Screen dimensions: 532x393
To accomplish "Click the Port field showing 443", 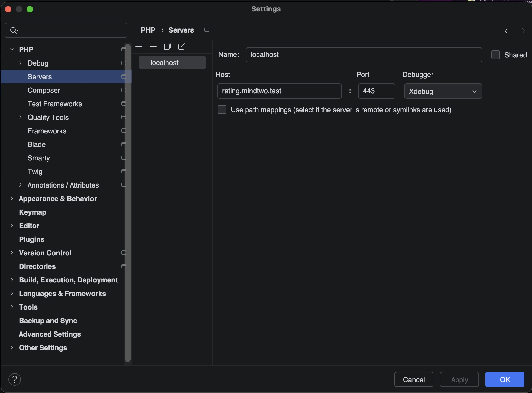I will coord(377,91).
